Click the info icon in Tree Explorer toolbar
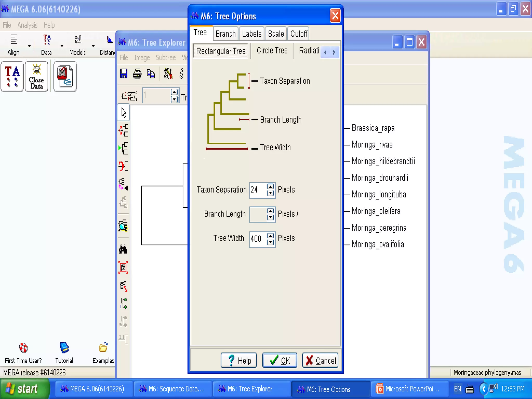532x399 pixels. click(182, 74)
